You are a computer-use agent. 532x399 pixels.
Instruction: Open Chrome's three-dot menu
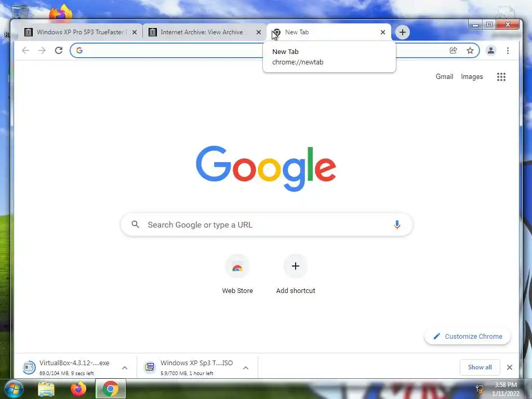[508, 50]
